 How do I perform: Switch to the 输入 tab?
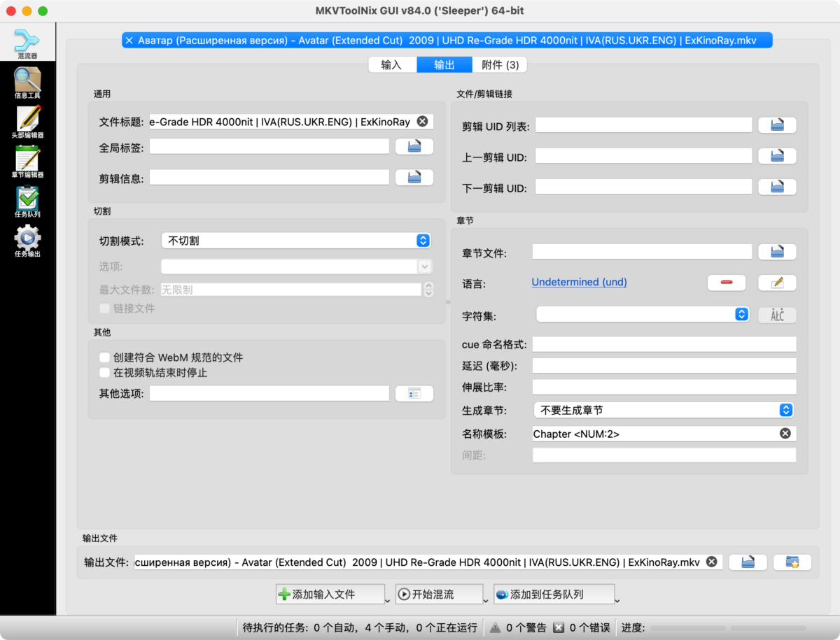pyautogui.click(x=392, y=65)
